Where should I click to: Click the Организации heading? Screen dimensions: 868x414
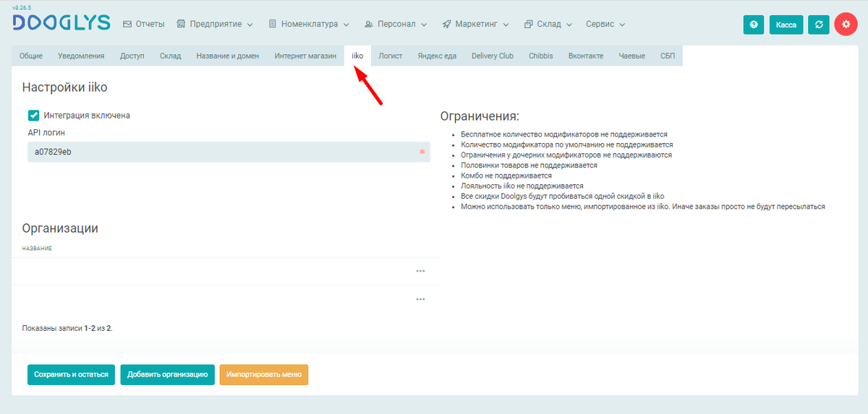[x=60, y=228]
